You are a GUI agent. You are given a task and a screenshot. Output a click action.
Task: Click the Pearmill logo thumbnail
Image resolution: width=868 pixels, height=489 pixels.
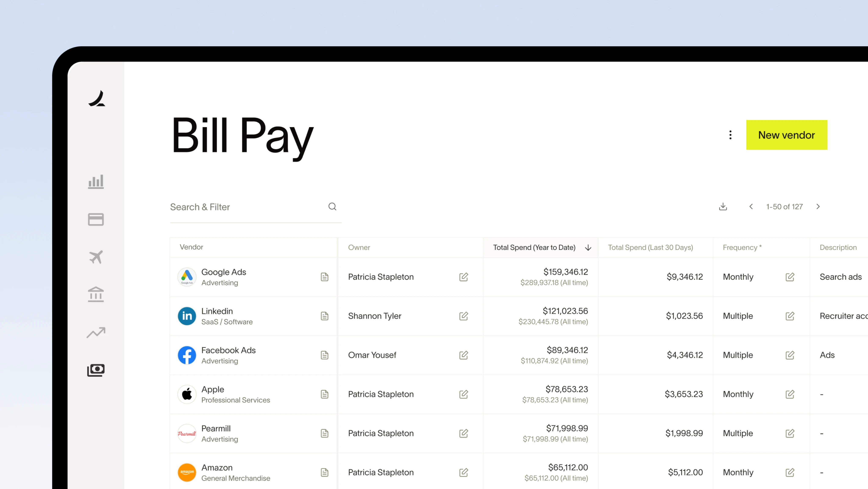pyautogui.click(x=187, y=433)
